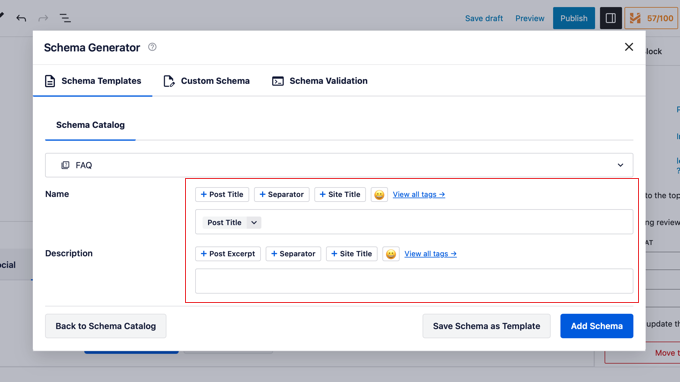Insert the Post Excerpt tag in Description

click(228, 254)
